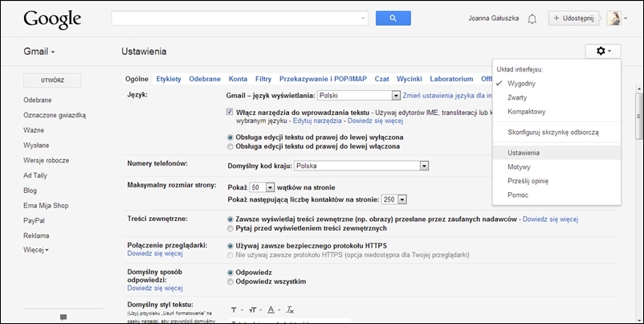Viewport: 644px width, 324px height.
Task: Click the text size TT icon
Action: (x=253, y=310)
